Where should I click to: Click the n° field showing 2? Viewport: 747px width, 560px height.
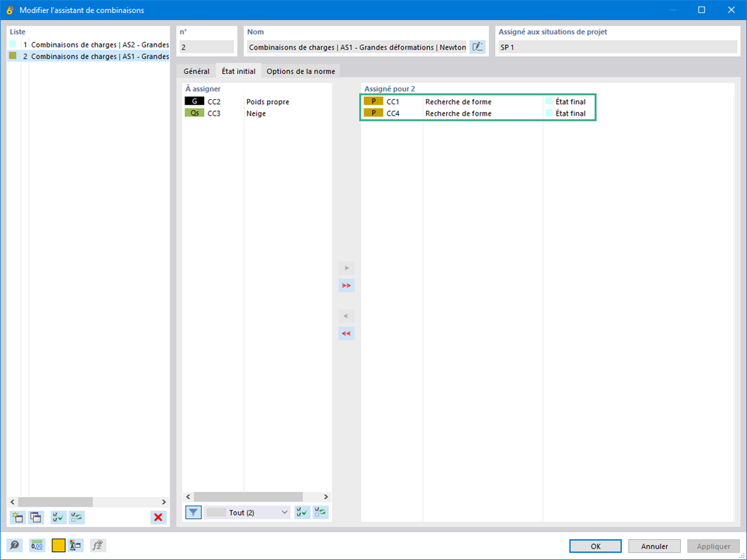[207, 47]
